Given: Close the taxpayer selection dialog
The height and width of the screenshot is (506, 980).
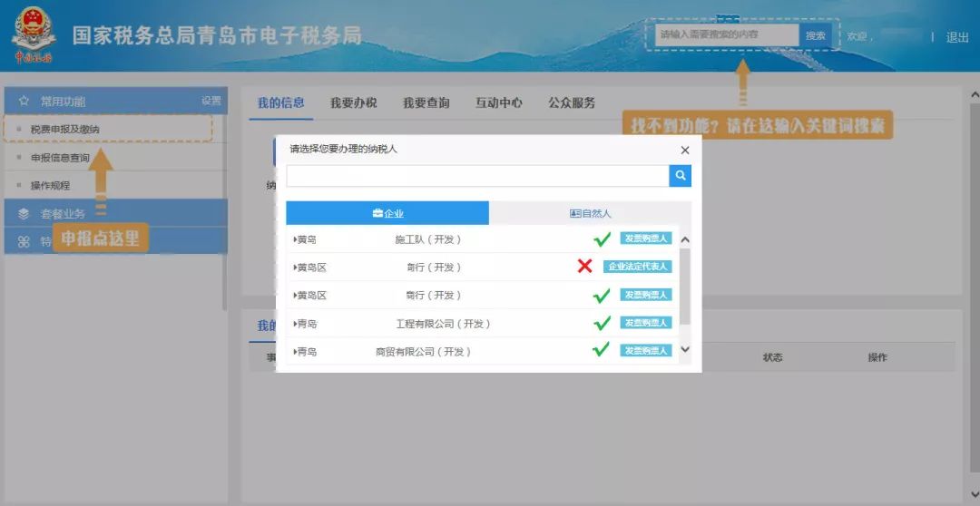Looking at the screenshot, I should [685, 151].
